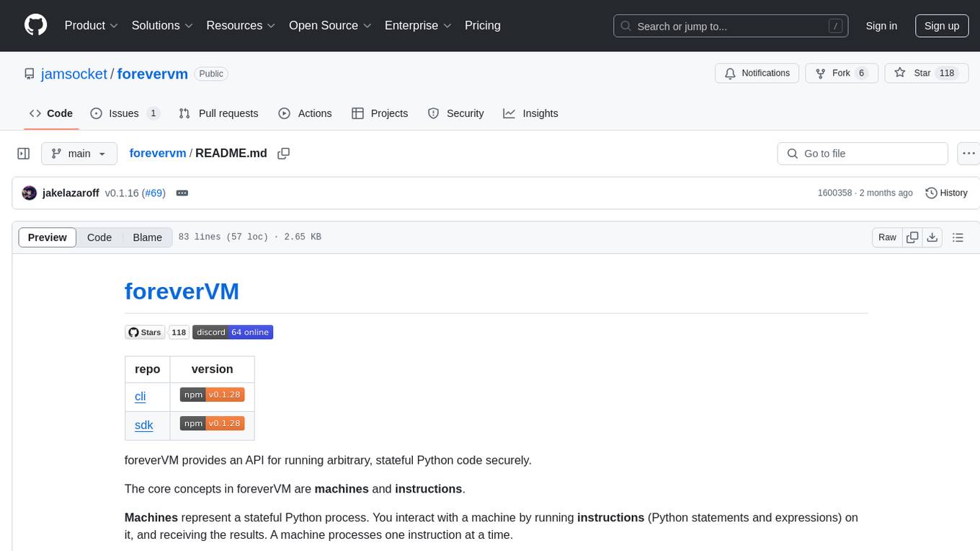Image resolution: width=980 pixels, height=551 pixels.
Task: Open jakelazaroff commit author link
Action: tap(71, 193)
